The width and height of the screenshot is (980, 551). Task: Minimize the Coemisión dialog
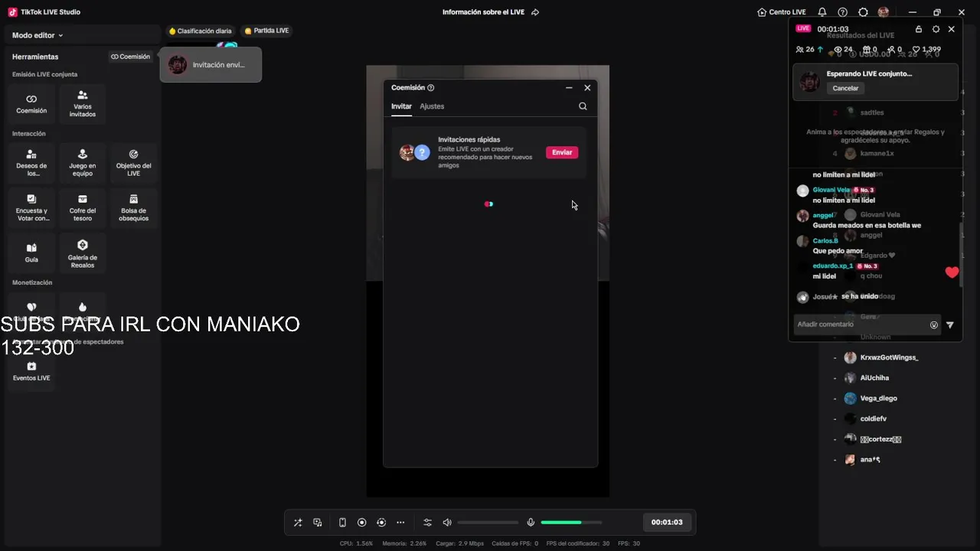(x=569, y=88)
